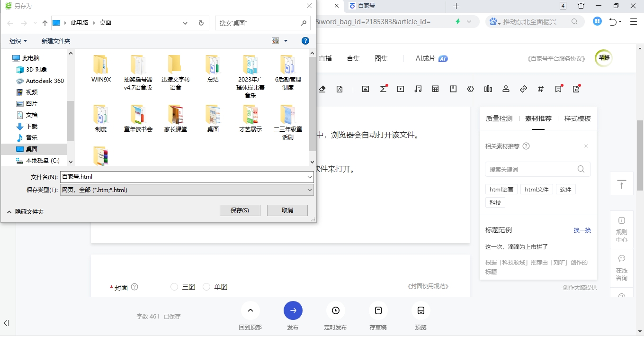
Task: Open the view options dropdown arrow in dialog
Action: (x=286, y=41)
